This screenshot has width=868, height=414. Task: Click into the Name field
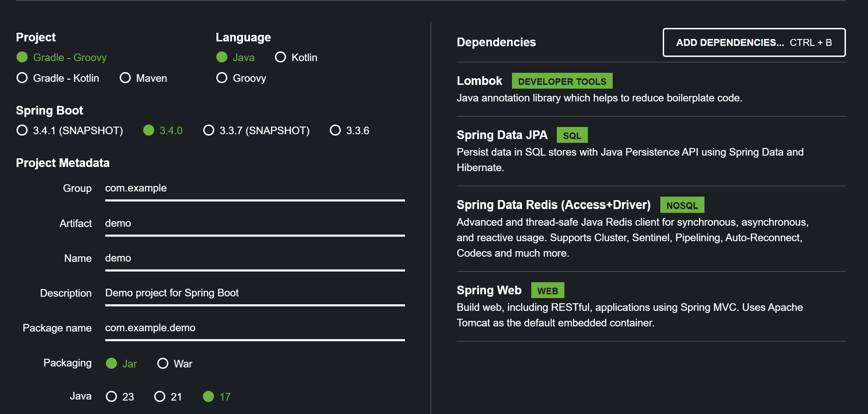pyautogui.click(x=255, y=258)
